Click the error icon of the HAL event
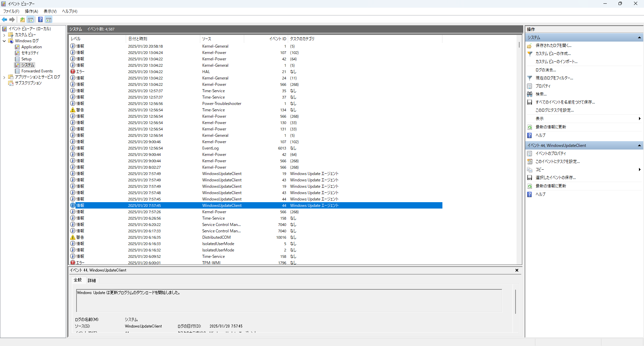This screenshot has width=644, height=346. coord(73,72)
